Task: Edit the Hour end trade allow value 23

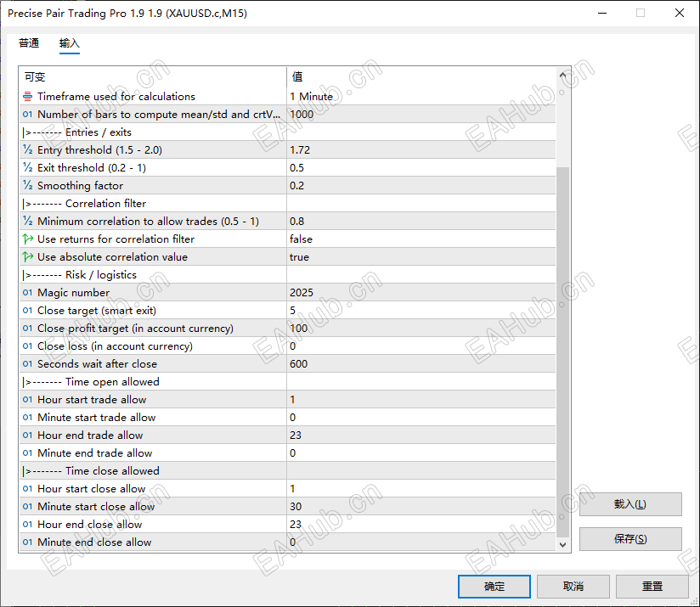Action: (421, 436)
